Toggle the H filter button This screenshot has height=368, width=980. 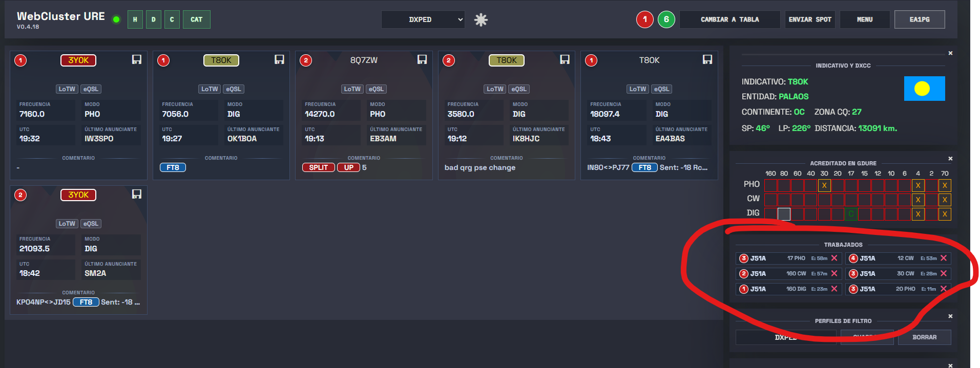(135, 19)
